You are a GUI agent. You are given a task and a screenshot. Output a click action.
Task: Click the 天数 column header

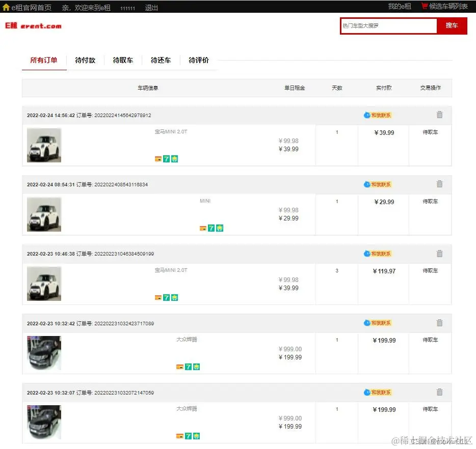click(337, 88)
